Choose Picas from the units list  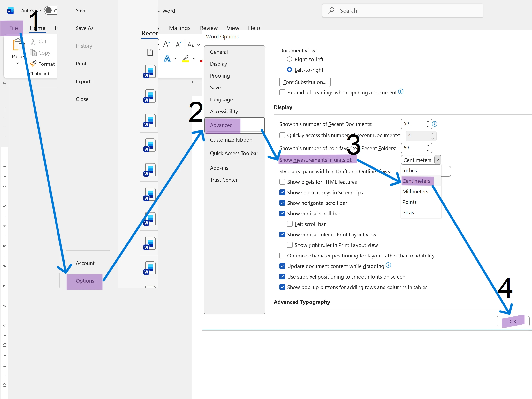point(421,213)
